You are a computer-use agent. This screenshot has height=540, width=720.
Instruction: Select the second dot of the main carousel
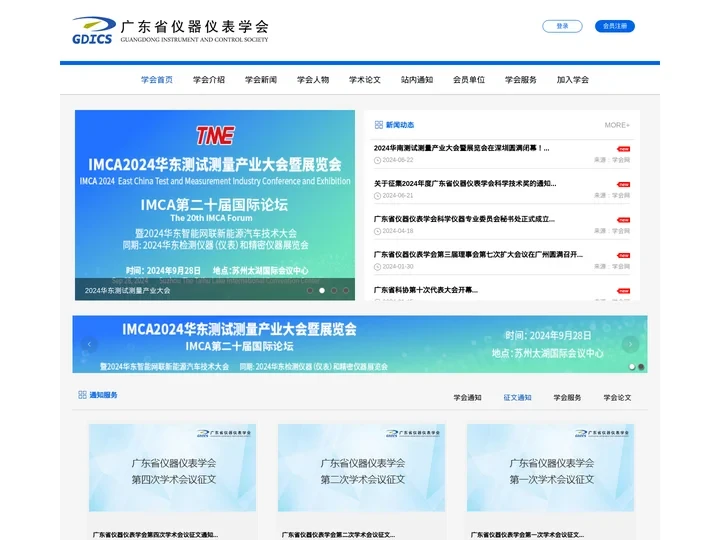(x=322, y=290)
